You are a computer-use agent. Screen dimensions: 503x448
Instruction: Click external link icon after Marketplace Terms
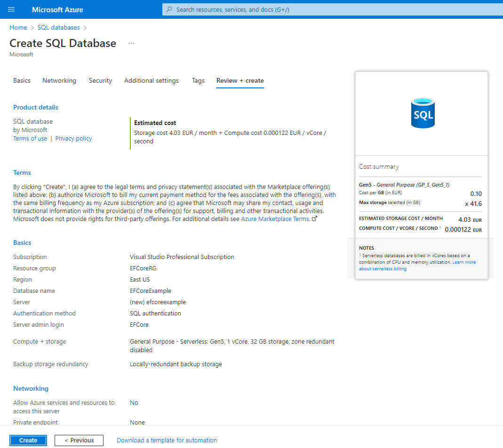point(315,219)
